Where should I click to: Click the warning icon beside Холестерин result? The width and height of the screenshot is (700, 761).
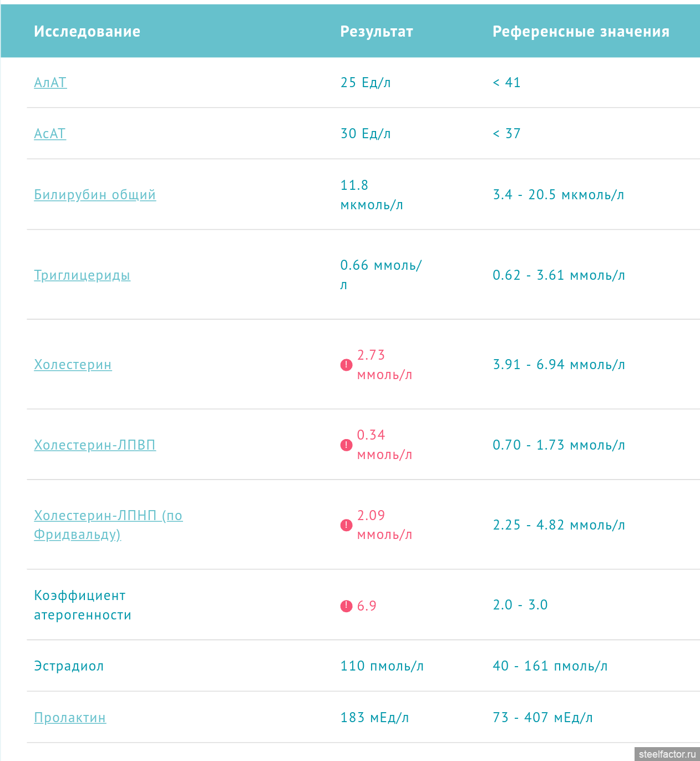click(x=346, y=365)
